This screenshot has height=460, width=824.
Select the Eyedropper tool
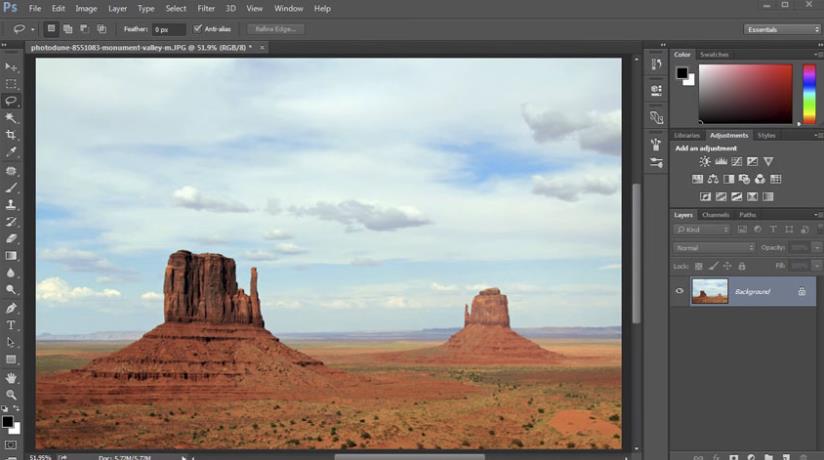(11, 152)
